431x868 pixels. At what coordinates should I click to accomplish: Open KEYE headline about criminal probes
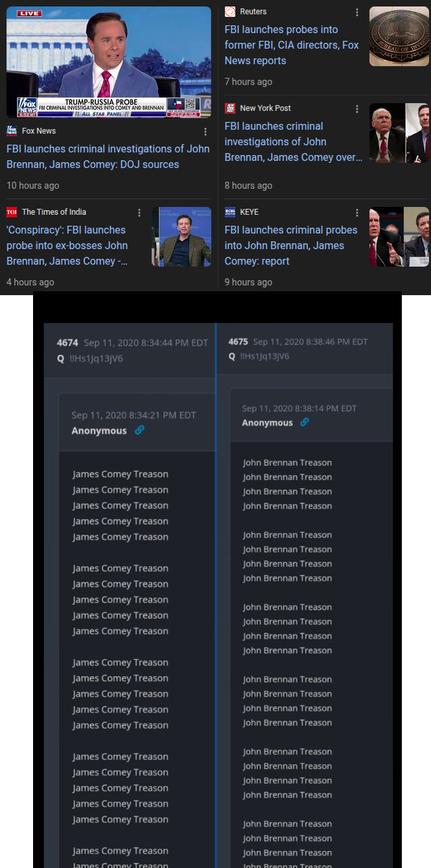tap(291, 245)
